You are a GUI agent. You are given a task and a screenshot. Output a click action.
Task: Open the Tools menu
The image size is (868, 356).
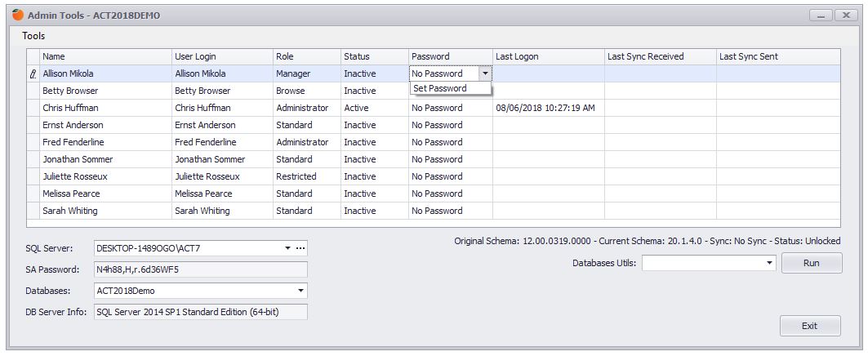pos(33,36)
